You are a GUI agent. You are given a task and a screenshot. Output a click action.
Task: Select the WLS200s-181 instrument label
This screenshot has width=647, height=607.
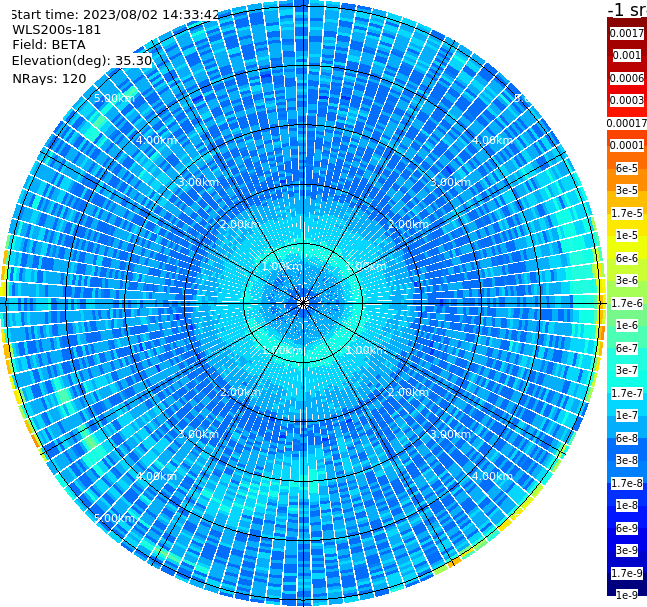(x=57, y=30)
